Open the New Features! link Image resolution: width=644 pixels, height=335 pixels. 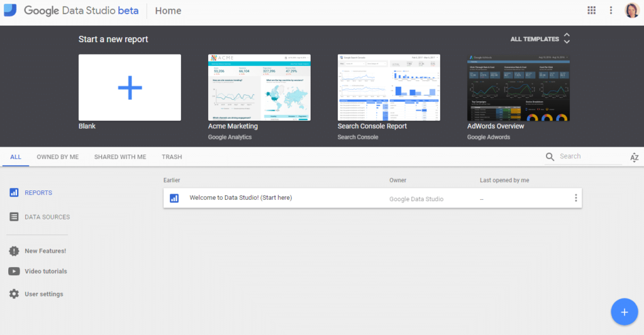pyautogui.click(x=45, y=251)
